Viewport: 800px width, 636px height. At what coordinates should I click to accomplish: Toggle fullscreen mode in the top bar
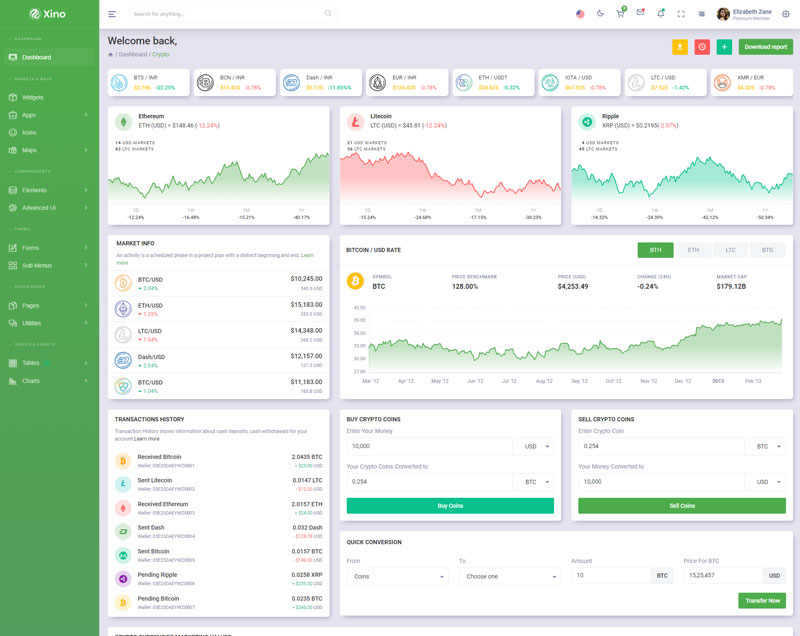pyautogui.click(x=681, y=14)
